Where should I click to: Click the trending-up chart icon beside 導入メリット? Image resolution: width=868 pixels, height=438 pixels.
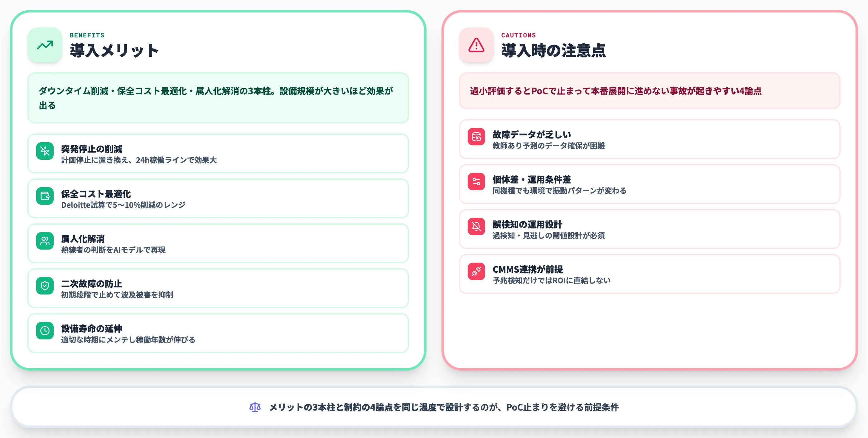pos(45,45)
